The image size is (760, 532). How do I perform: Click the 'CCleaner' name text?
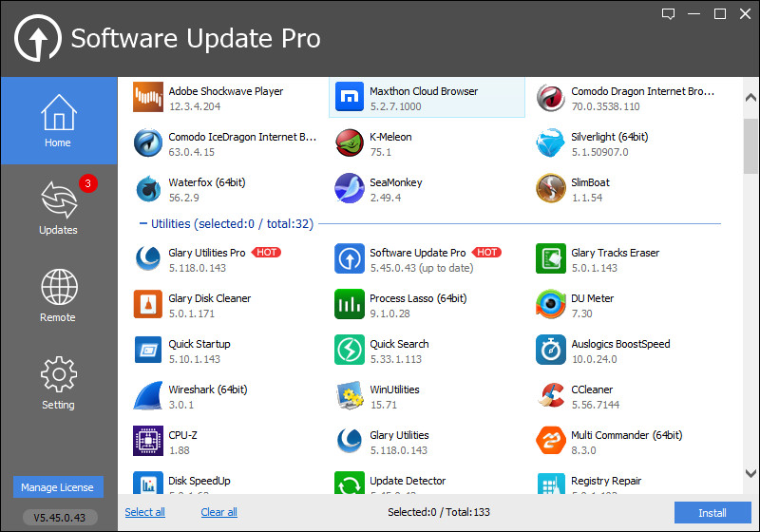tap(592, 389)
